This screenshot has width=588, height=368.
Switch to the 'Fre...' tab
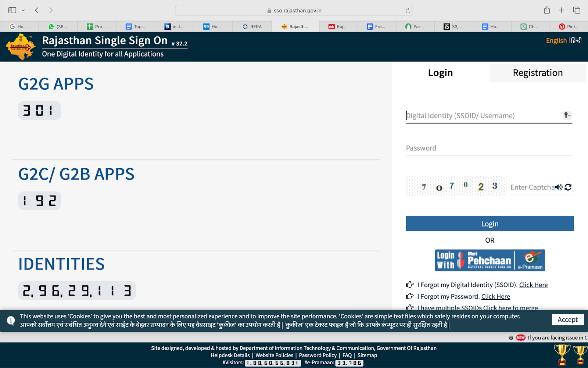(x=377, y=26)
